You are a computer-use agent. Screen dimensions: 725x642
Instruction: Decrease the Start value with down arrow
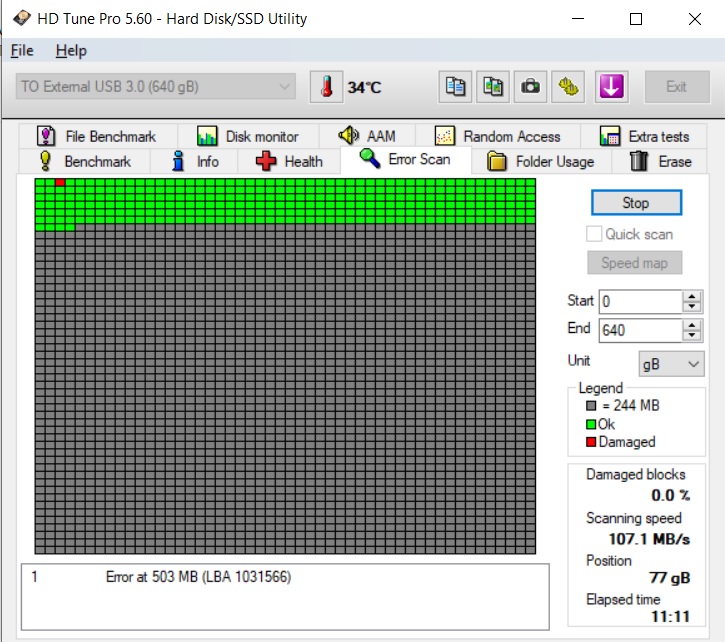pyautogui.click(x=692, y=307)
